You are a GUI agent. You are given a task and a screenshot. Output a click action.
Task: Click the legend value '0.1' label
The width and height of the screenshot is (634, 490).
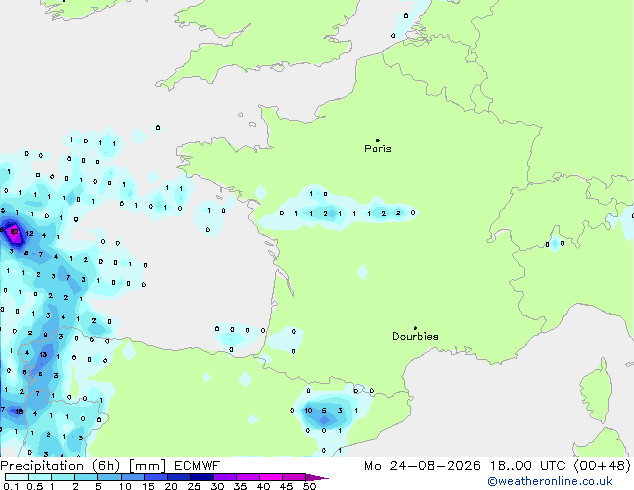click(x=11, y=486)
